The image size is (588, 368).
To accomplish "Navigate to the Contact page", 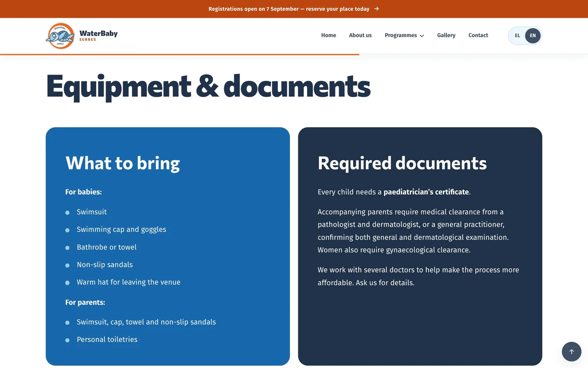I will tap(478, 35).
